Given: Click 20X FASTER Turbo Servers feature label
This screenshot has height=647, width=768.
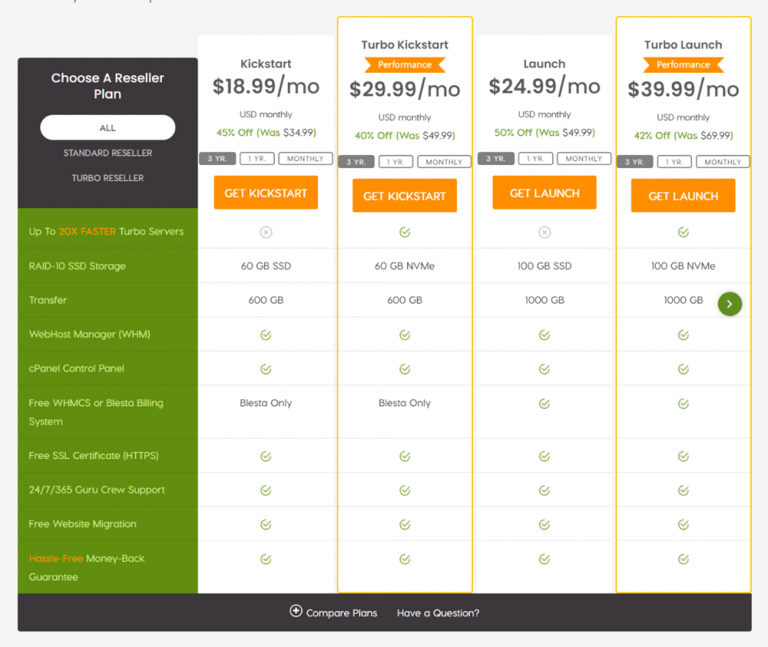Looking at the screenshot, I should [106, 231].
